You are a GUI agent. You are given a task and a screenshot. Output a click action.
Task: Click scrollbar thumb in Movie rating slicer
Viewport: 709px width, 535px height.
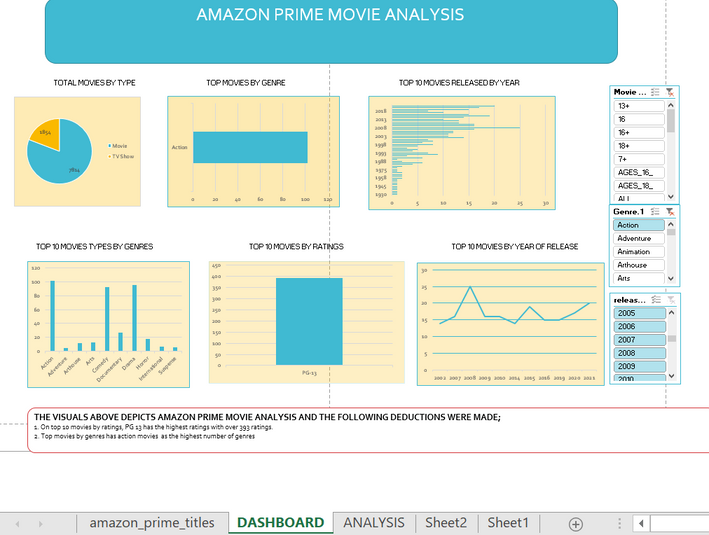(671, 121)
